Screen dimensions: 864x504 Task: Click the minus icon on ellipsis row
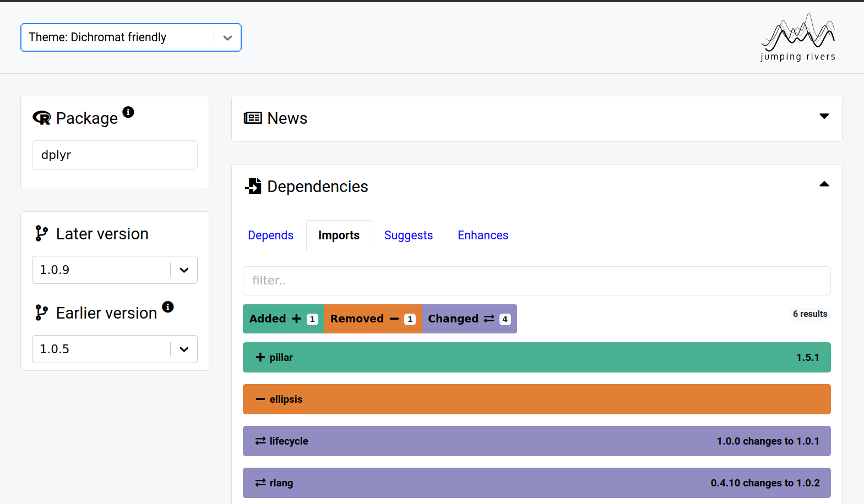coord(260,399)
